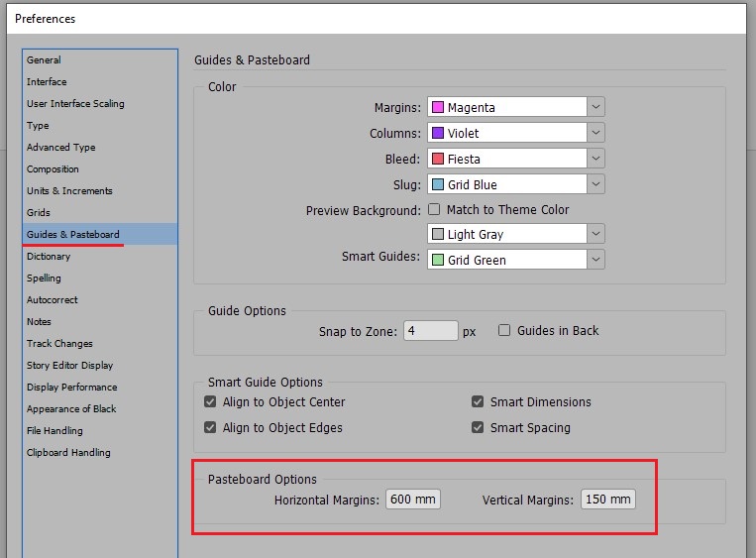Screen dimensions: 756x558
Task: Click the Violet swatch next to Columns
Action: (x=437, y=133)
